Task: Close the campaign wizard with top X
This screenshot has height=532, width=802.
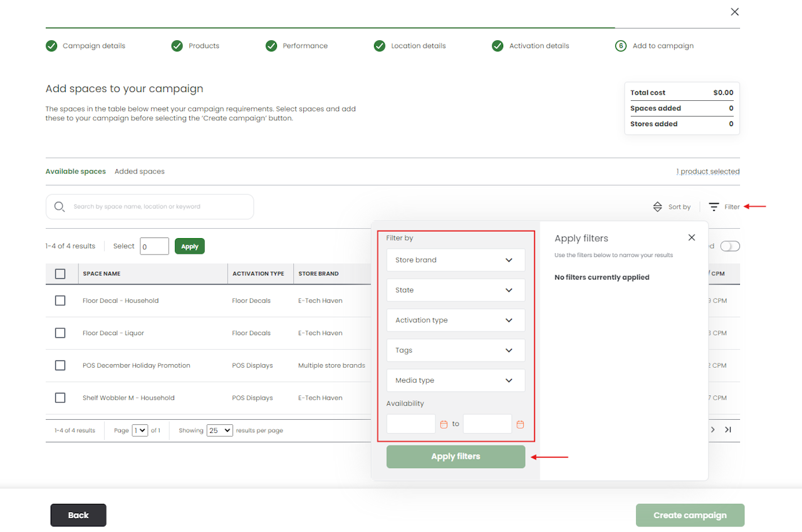Action: point(735,12)
